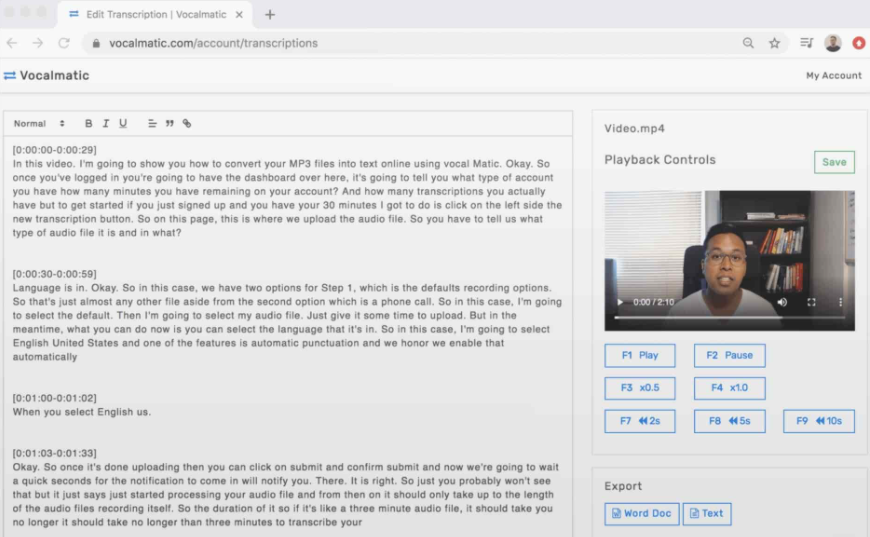Click the Video.mp4 file name
870x537 pixels.
(x=634, y=129)
